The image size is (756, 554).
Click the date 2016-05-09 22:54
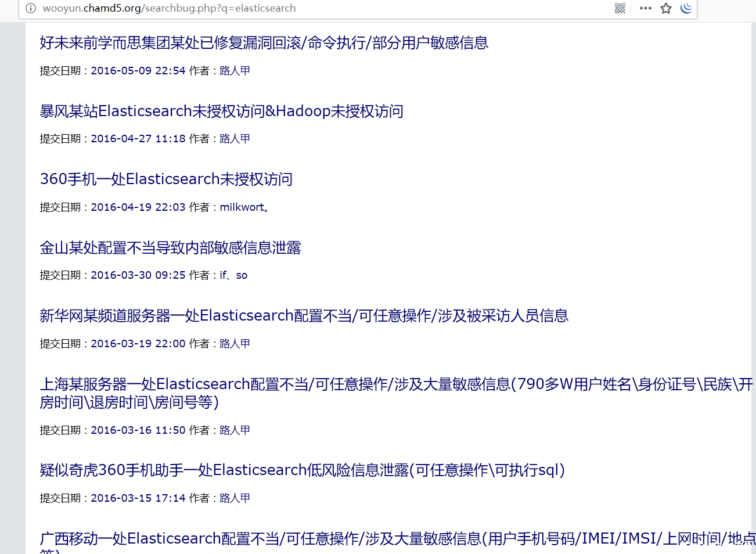[138, 71]
